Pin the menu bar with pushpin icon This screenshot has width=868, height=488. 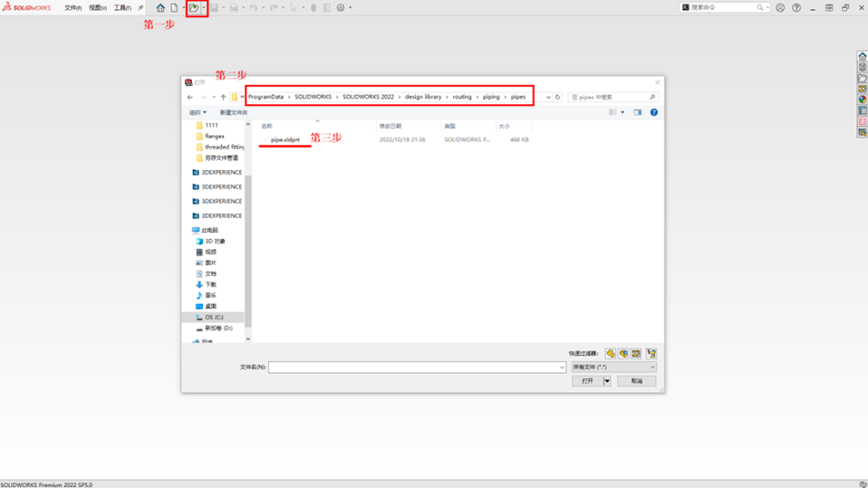pyautogui.click(x=140, y=8)
